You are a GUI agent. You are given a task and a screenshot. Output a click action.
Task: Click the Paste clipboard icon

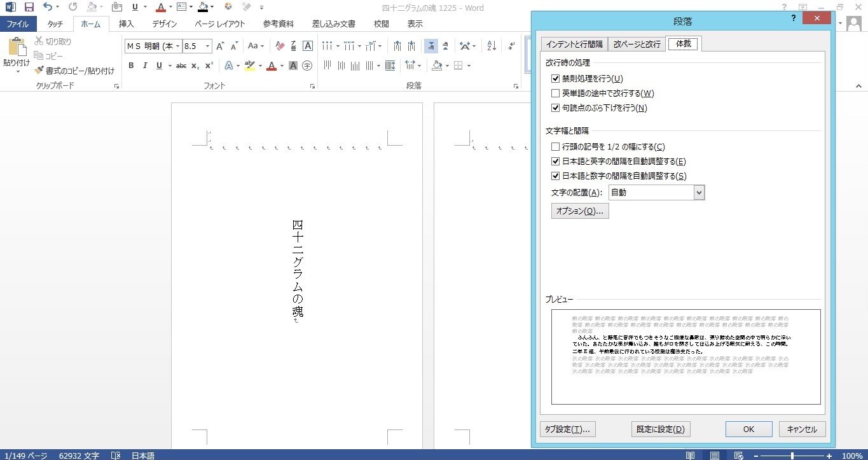[17, 47]
